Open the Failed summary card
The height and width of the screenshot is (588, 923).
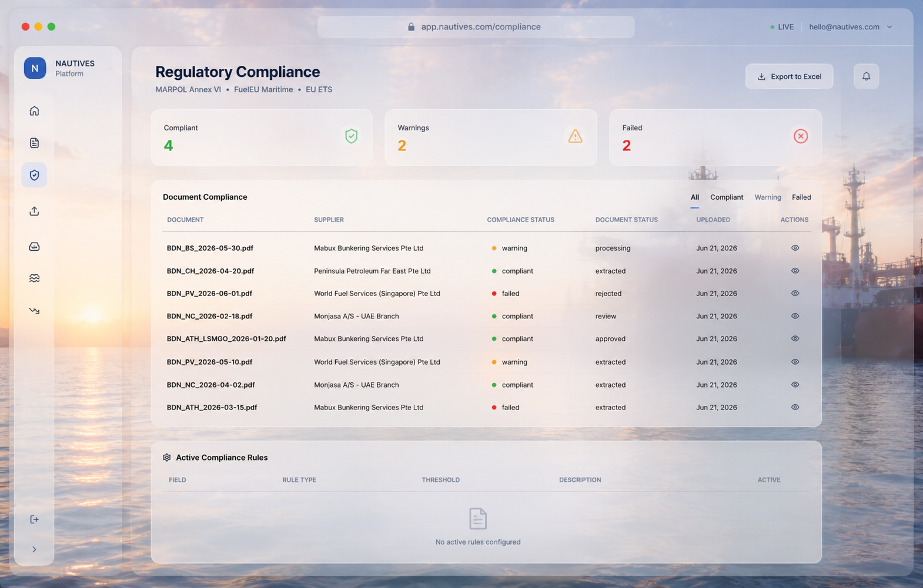coord(715,137)
